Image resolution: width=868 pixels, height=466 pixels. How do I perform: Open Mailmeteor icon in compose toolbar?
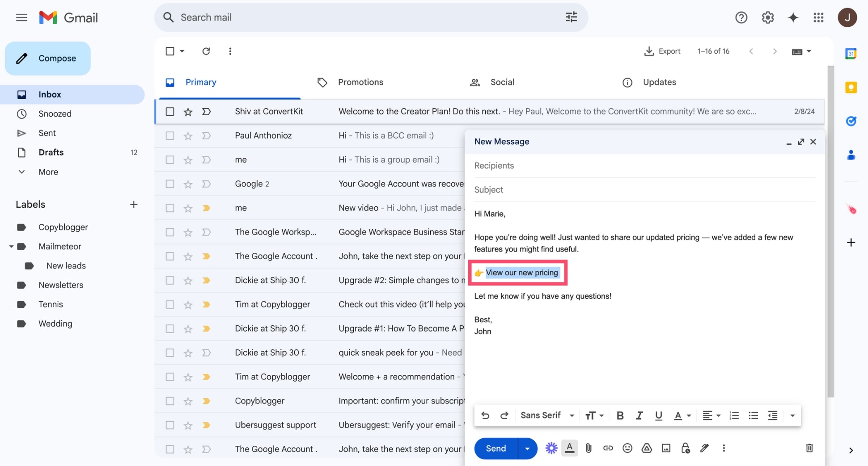point(551,448)
